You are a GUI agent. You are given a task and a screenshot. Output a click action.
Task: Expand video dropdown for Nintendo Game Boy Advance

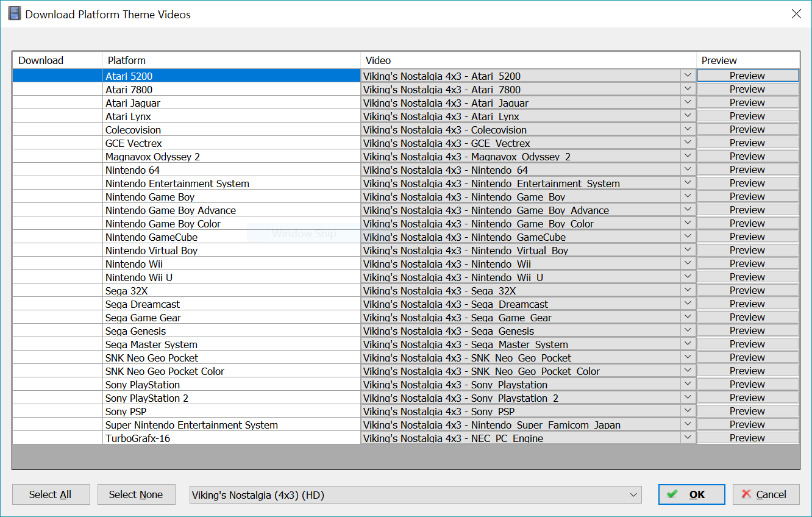pos(688,210)
